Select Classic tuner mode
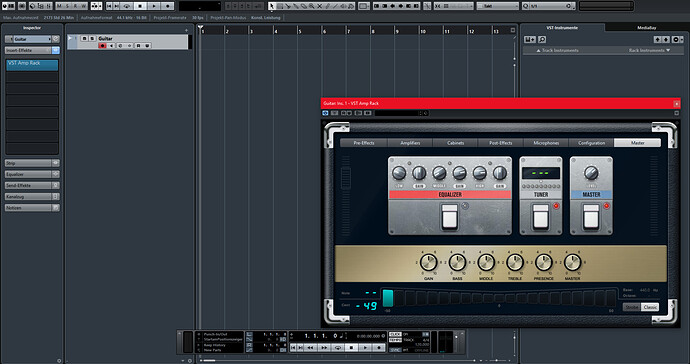The image size is (690, 364). click(x=650, y=307)
